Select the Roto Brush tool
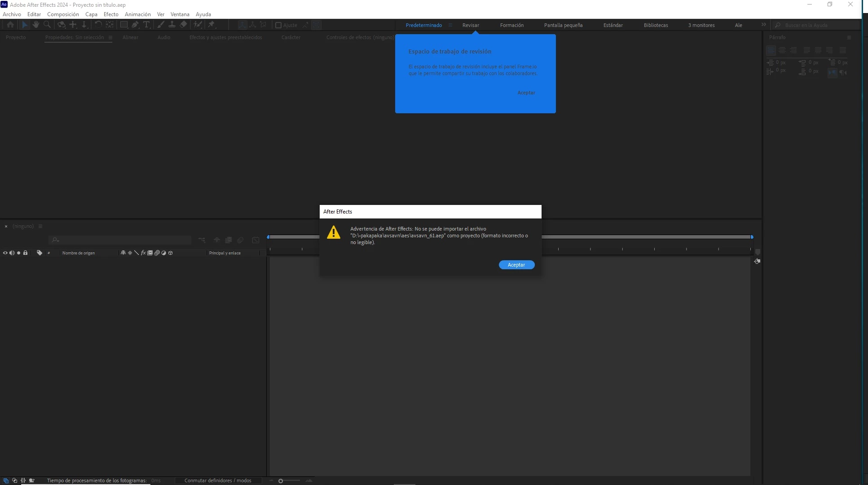This screenshot has width=868, height=485. coord(198,25)
